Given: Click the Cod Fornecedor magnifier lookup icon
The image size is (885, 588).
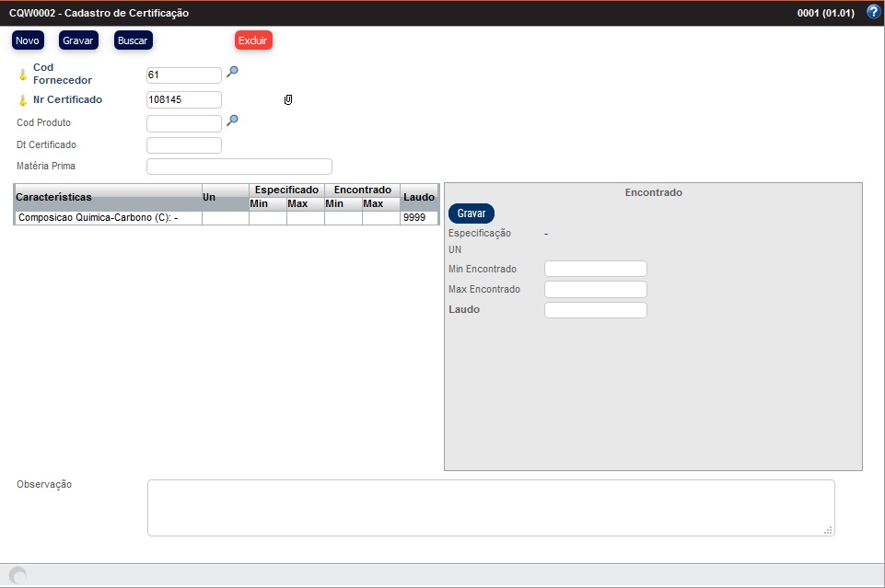Looking at the screenshot, I should (233, 72).
